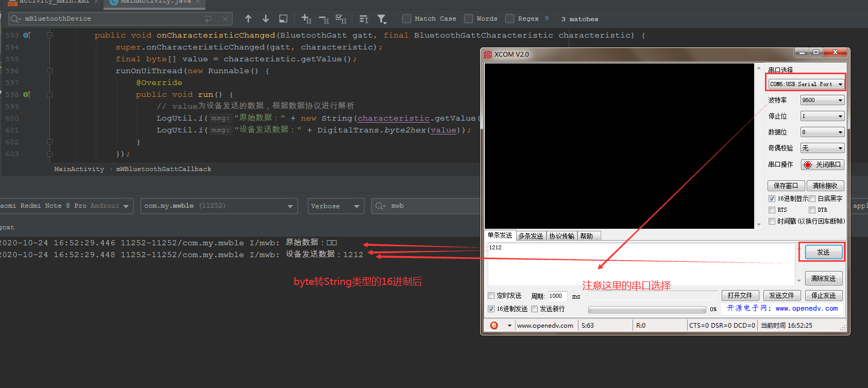Click 打开文件 button
The width and height of the screenshot is (868, 388).
740,295
